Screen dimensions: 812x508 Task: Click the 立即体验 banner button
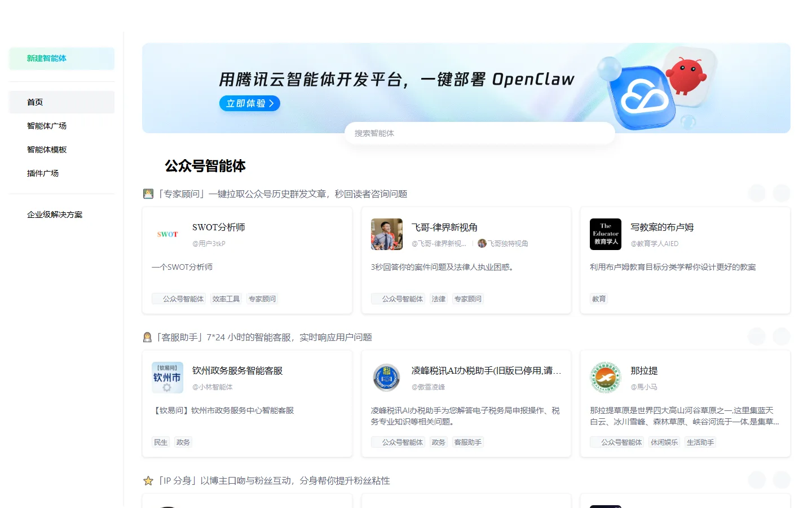tap(249, 103)
